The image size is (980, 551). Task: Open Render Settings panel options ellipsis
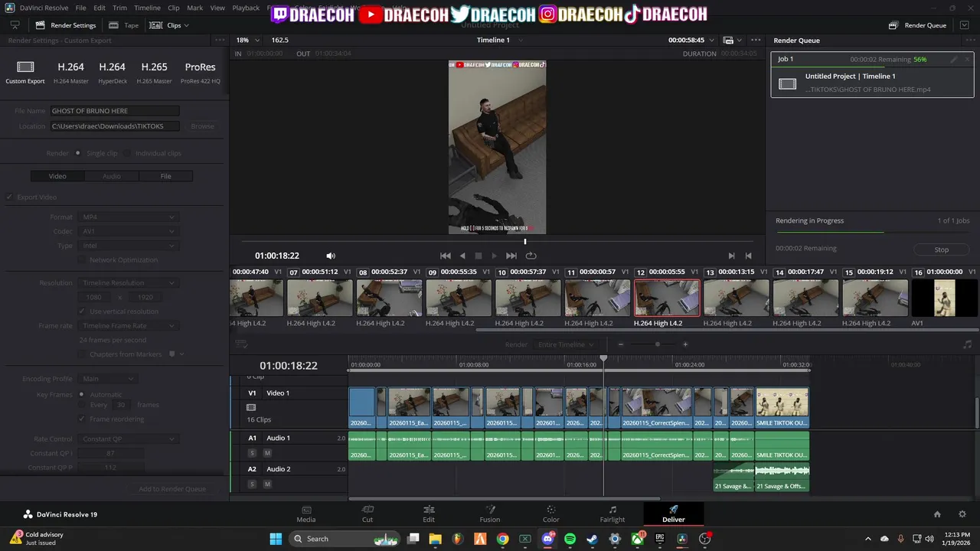tap(220, 41)
